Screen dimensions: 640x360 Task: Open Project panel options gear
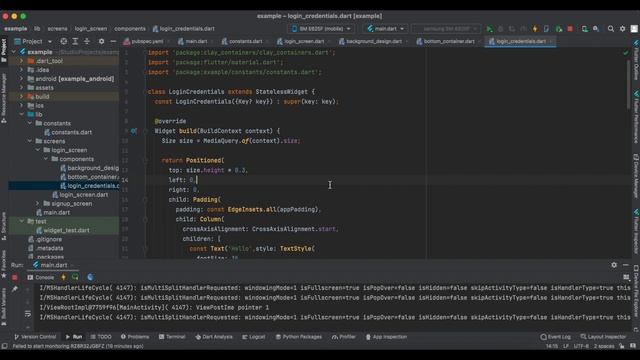pyautogui.click(x=101, y=41)
